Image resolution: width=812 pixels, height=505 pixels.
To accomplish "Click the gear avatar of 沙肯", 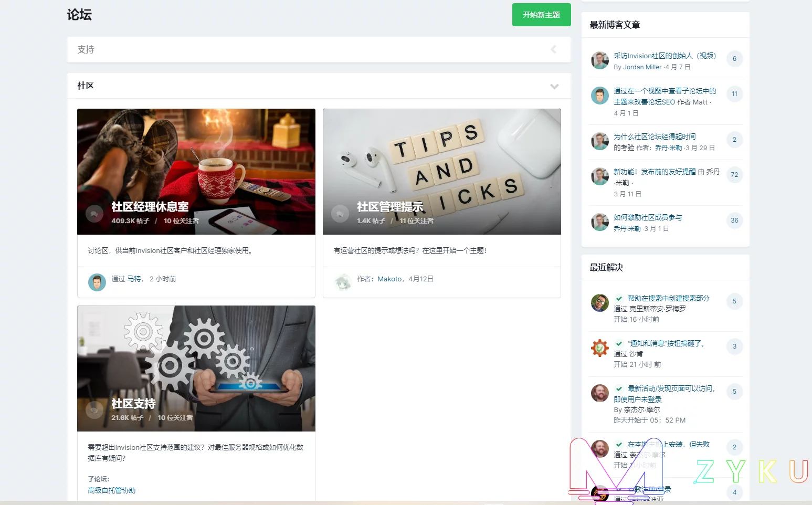I will pos(600,348).
